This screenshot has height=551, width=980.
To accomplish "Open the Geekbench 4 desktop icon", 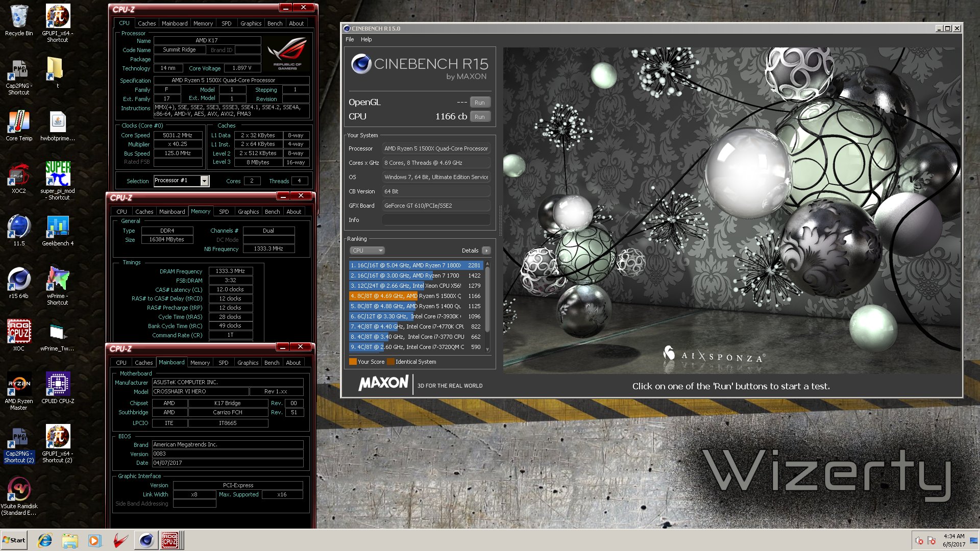I will coord(58,231).
